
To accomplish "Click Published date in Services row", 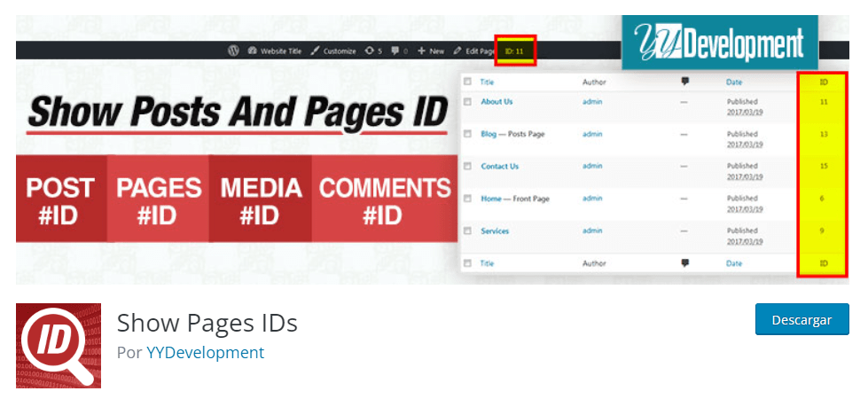I will point(745,236).
